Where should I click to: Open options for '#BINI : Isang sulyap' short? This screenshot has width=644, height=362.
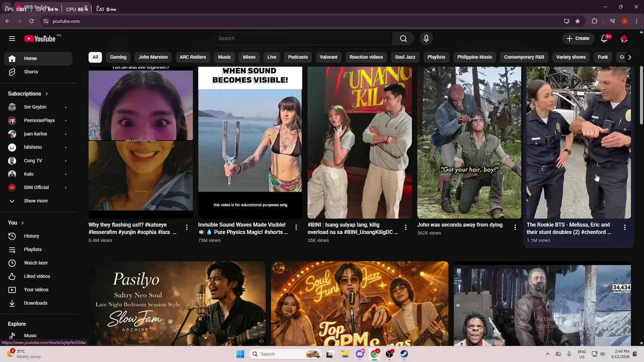coord(406,227)
